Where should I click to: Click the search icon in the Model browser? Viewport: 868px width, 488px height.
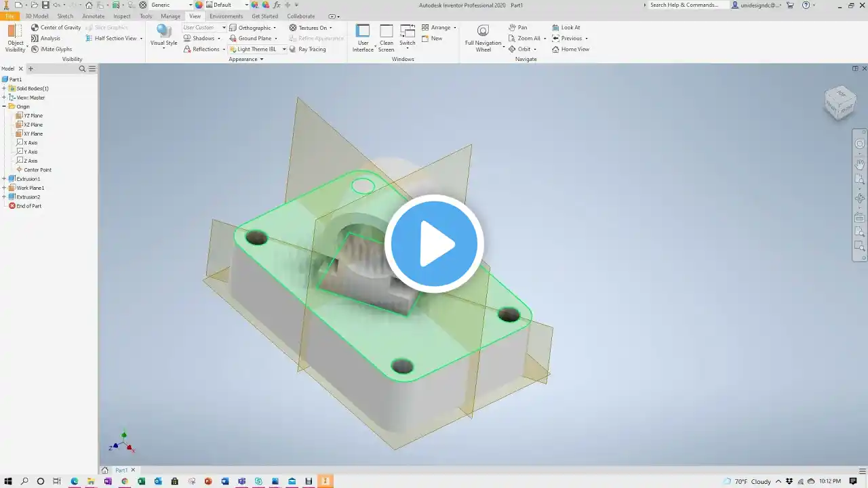pos(82,68)
